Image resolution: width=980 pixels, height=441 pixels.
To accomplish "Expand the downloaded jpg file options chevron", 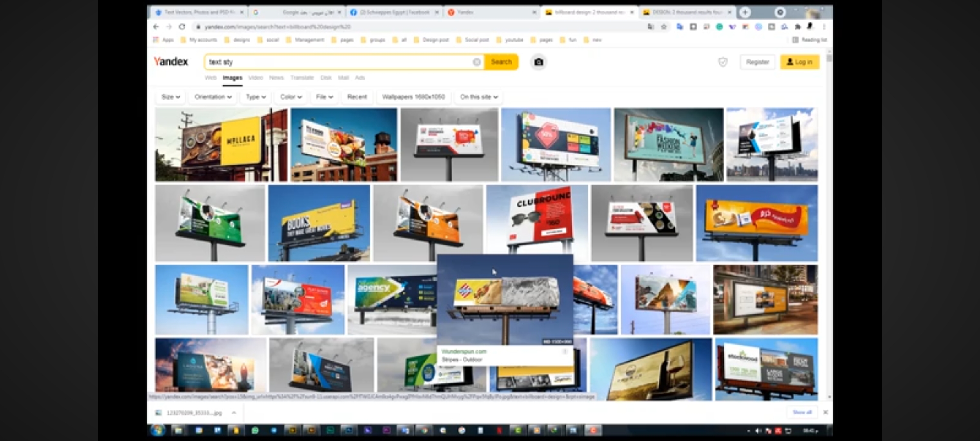I will pos(234,413).
